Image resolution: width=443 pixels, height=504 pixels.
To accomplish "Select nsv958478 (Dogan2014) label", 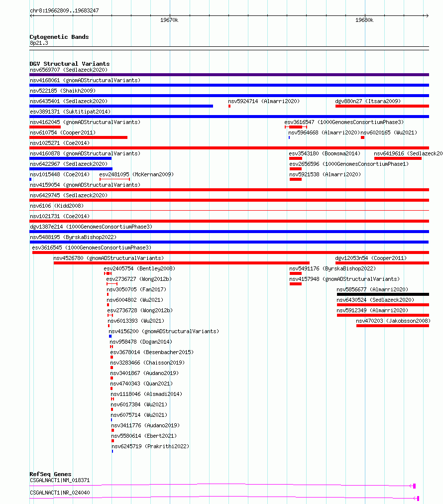I will [141, 342].
